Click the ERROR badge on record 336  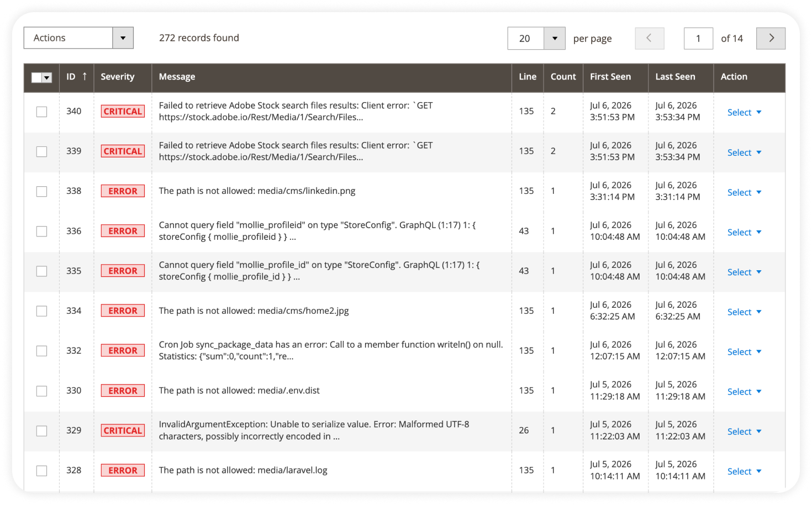click(123, 231)
